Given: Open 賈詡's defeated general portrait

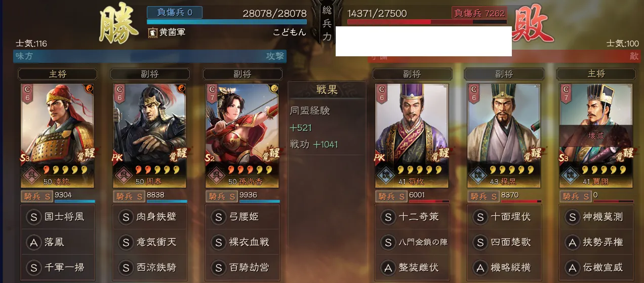Looking at the screenshot, I should 596,136.
